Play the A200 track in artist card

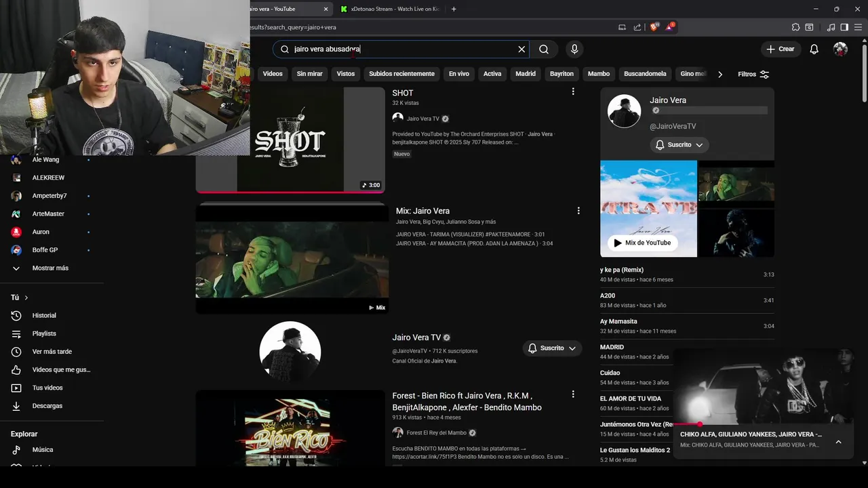(687, 300)
